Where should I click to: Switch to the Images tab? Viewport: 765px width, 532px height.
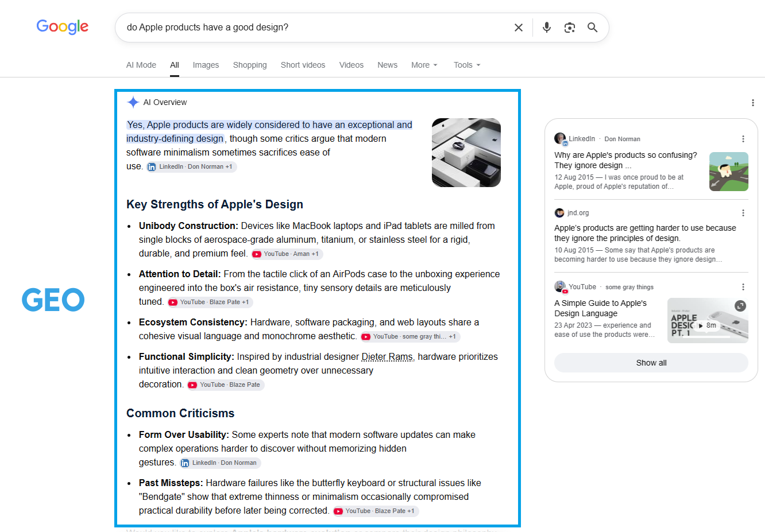(206, 65)
